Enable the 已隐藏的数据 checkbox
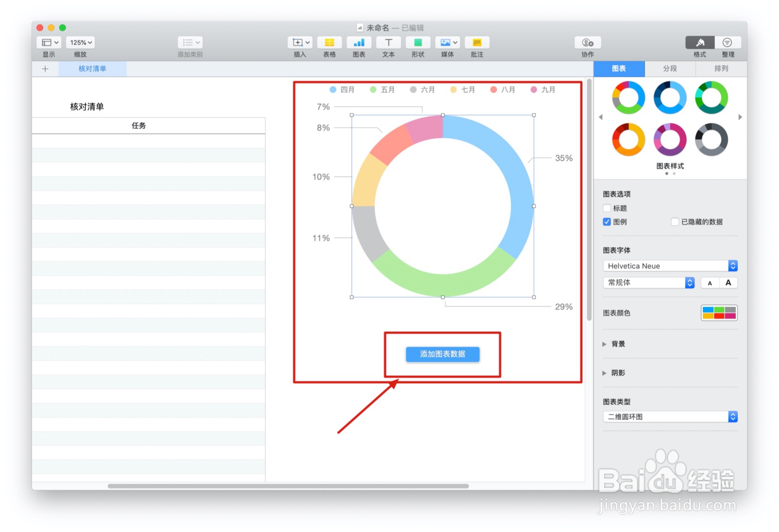 pos(675,222)
